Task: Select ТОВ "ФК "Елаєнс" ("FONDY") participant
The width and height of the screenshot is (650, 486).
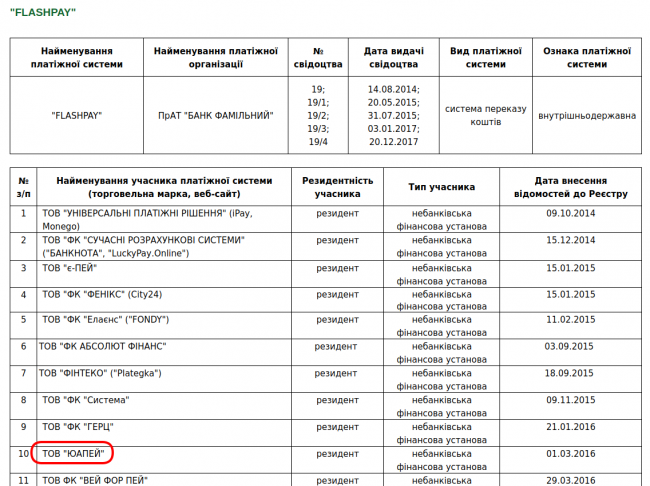Action: pyautogui.click(x=105, y=320)
